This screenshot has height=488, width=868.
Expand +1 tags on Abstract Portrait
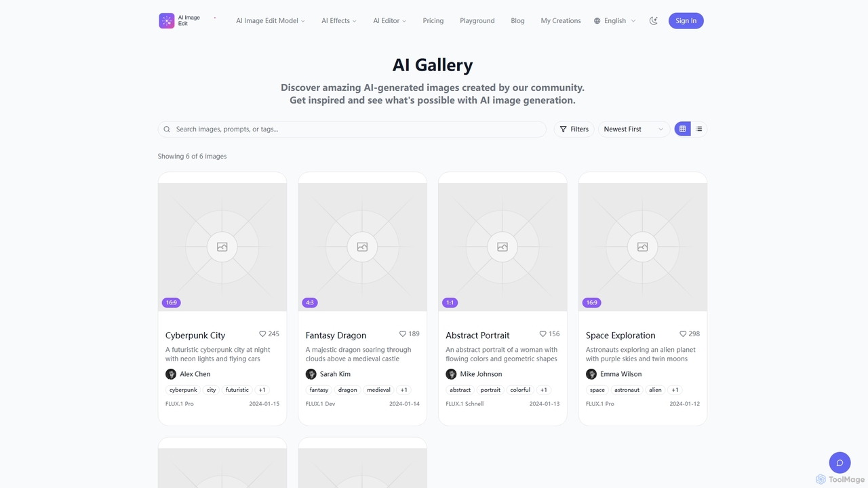point(544,390)
